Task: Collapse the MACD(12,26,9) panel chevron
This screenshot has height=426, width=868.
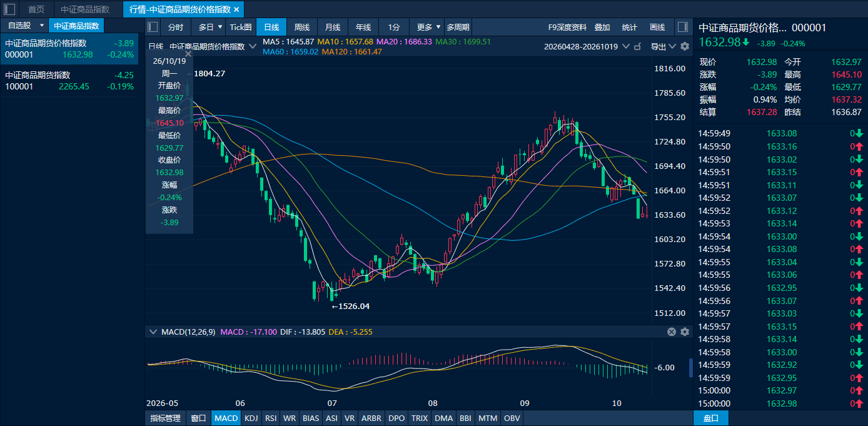Action: [x=153, y=332]
